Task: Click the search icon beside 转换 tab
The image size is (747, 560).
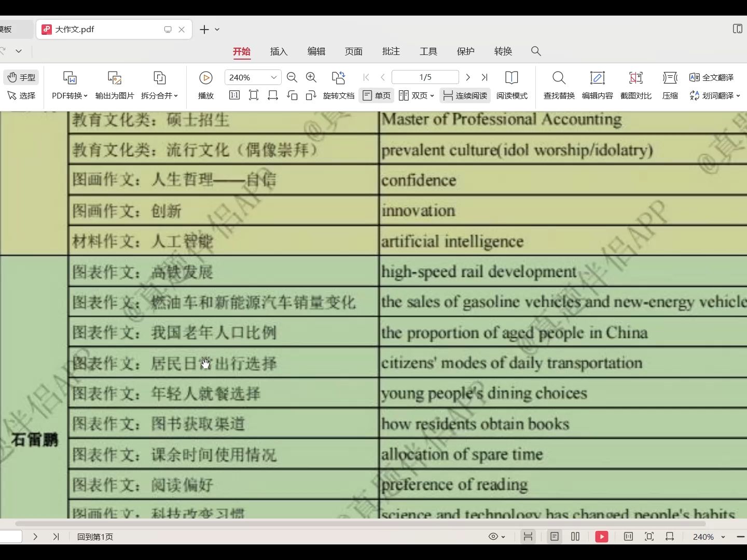Action: coord(536,51)
